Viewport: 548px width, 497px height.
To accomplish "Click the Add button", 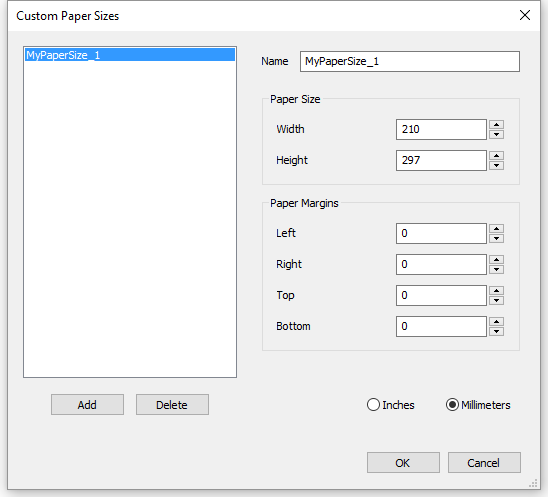I will pyautogui.click(x=87, y=405).
